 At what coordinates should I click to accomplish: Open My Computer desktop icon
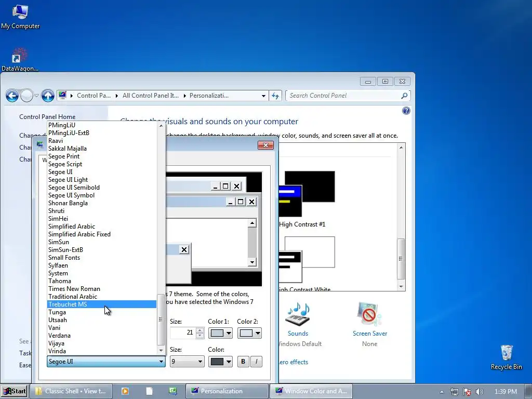click(x=20, y=17)
